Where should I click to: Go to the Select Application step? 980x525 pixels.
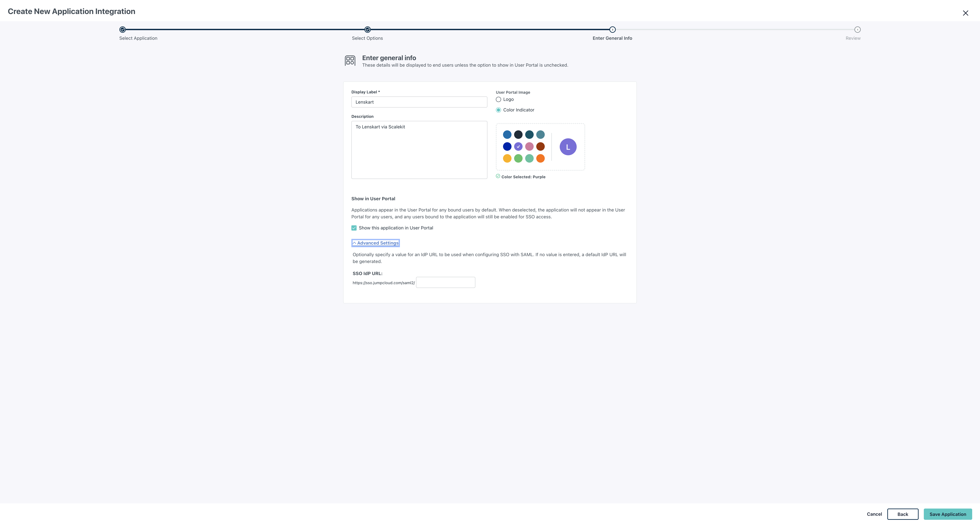coord(122,30)
